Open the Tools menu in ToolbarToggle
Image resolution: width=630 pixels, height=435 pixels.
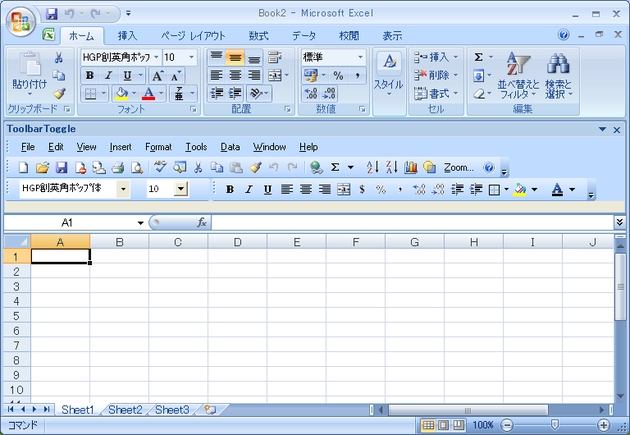(x=196, y=147)
